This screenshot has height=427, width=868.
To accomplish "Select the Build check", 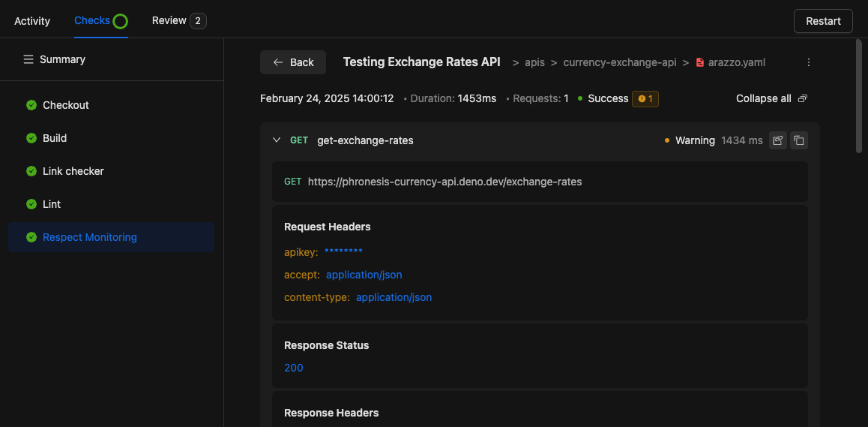I will click(111, 138).
